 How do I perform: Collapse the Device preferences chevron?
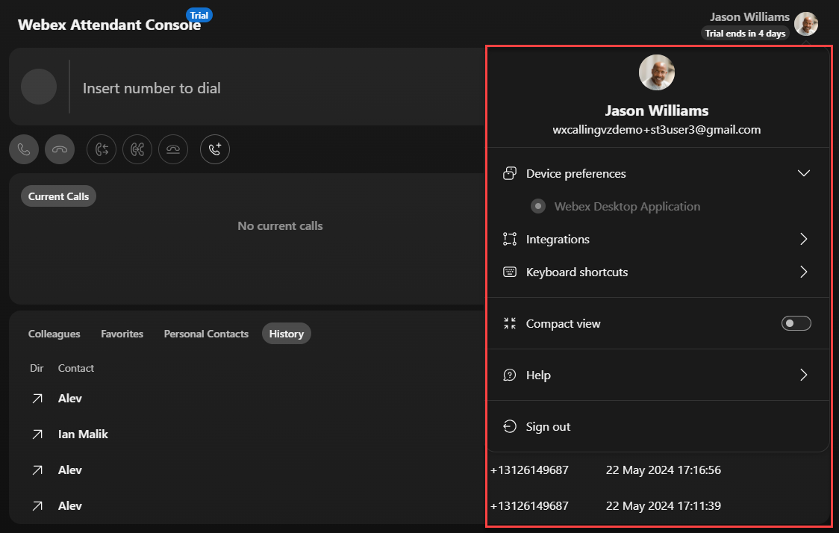coord(804,173)
